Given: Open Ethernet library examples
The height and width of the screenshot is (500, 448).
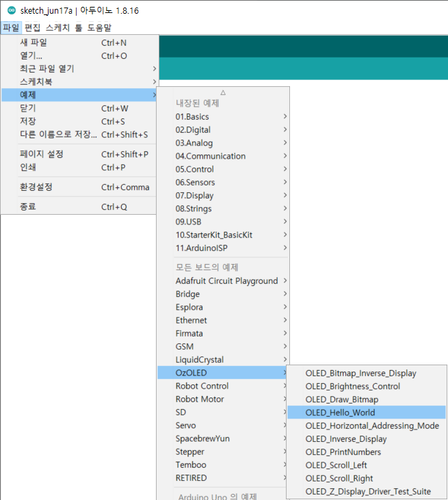Looking at the screenshot, I should (223, 320).
